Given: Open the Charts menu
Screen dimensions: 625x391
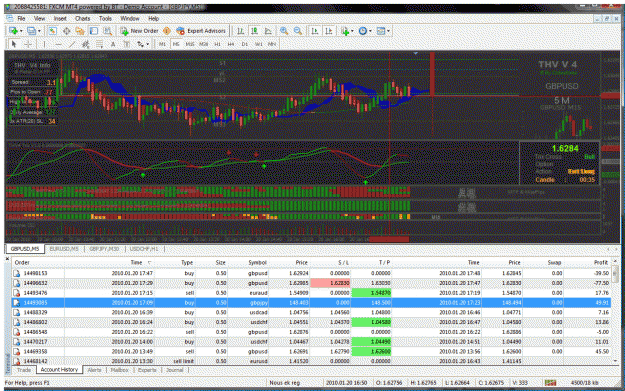Looking at the screenshot, I should (83, 18).
